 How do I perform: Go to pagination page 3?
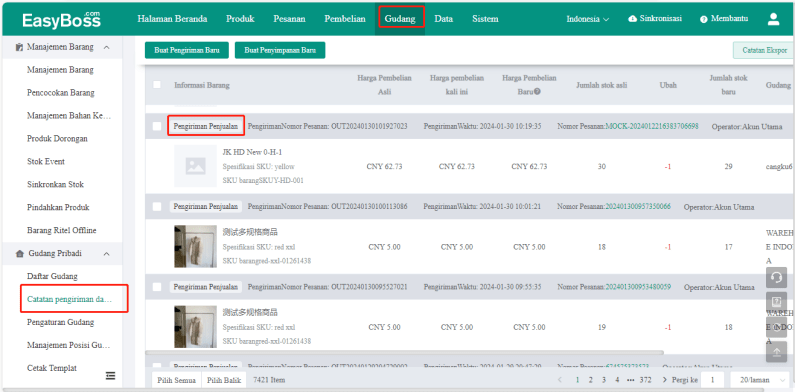(604, 380)
